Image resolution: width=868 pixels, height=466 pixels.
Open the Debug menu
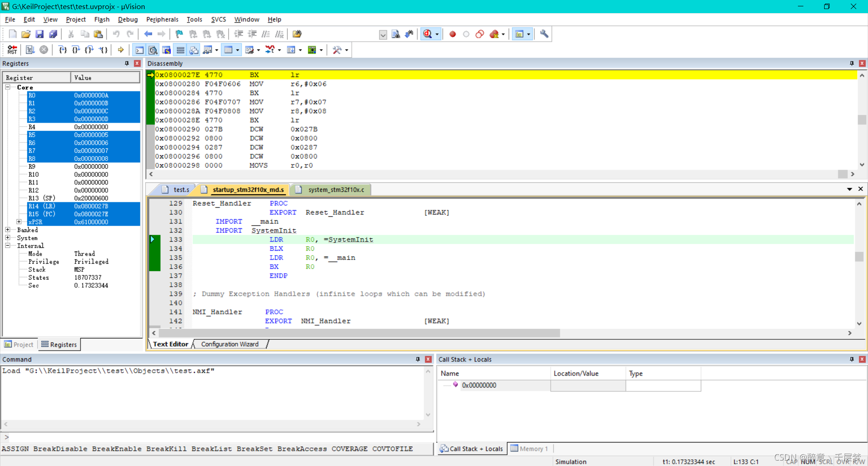click(128, 19)
